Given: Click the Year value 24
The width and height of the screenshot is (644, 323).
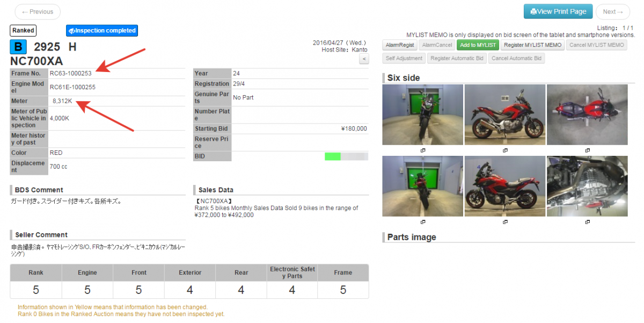Looking at the screenshot, I should 236,73.
